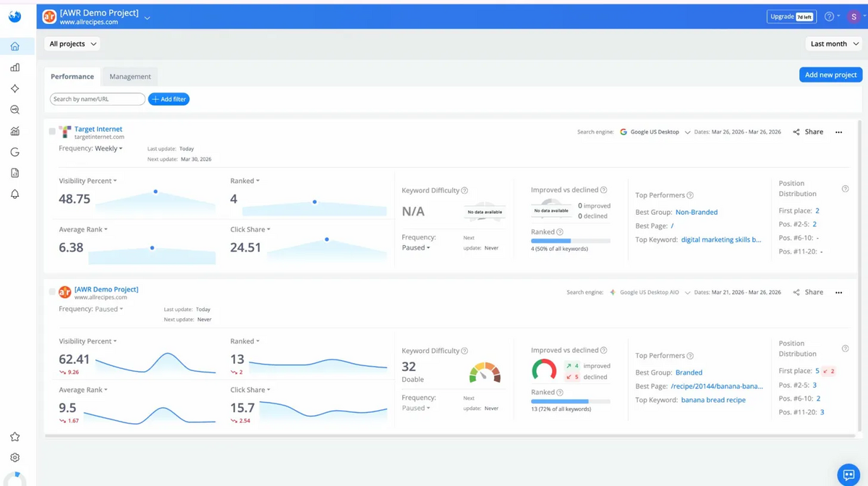This screenshot has width=868, height=486.
Task: Open the Branded best group link
Action: tap(689, 373)
